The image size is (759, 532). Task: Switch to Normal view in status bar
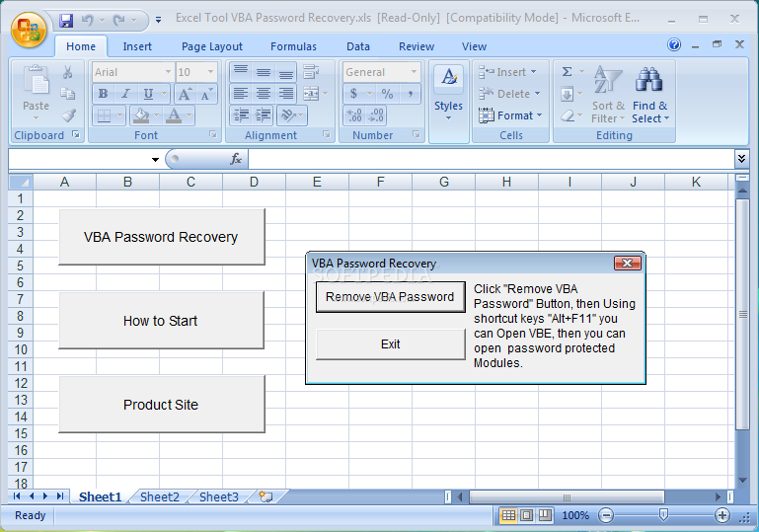508,515
